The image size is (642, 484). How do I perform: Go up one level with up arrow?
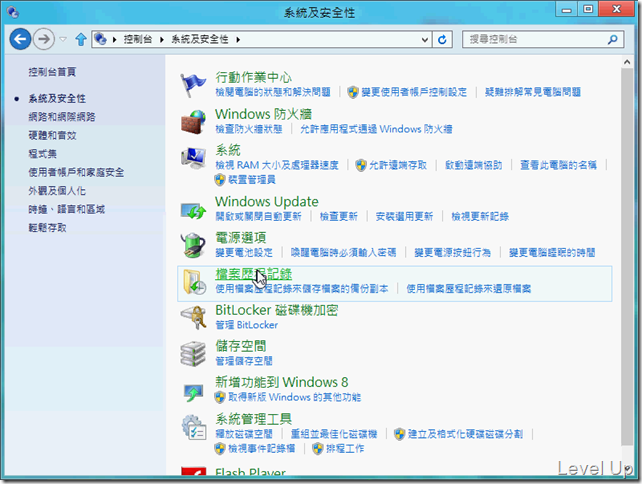pos(81,39)
